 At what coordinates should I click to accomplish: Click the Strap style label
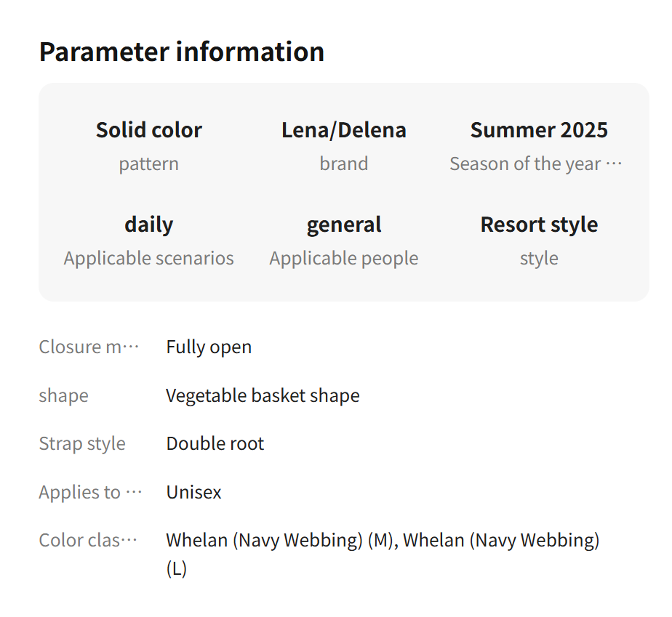point(82,443)
